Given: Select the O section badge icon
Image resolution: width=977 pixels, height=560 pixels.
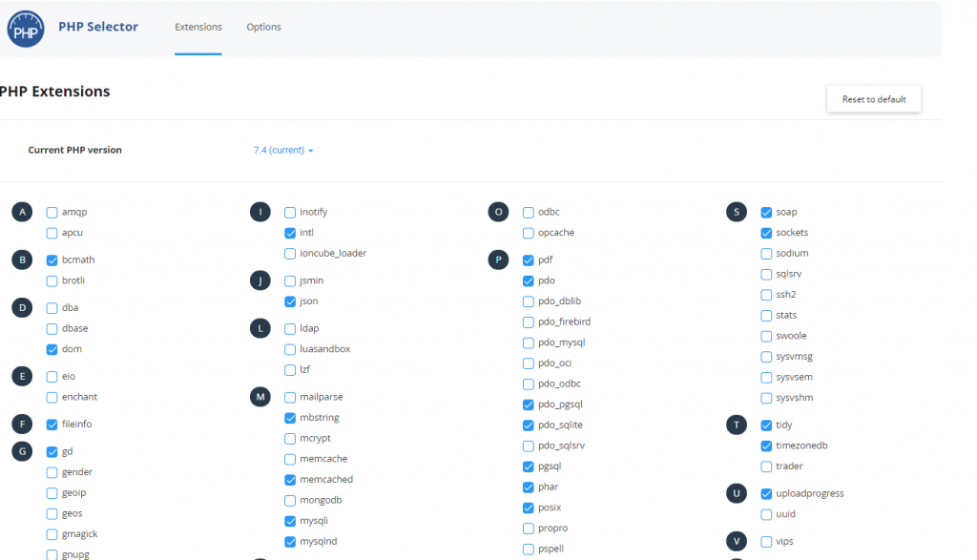Looking at the screenshot, I should (498, 212).
